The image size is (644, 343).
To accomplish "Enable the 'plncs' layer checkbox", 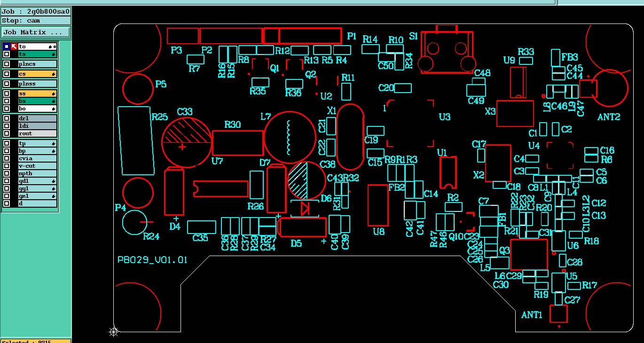I will (x=7, y=64).
